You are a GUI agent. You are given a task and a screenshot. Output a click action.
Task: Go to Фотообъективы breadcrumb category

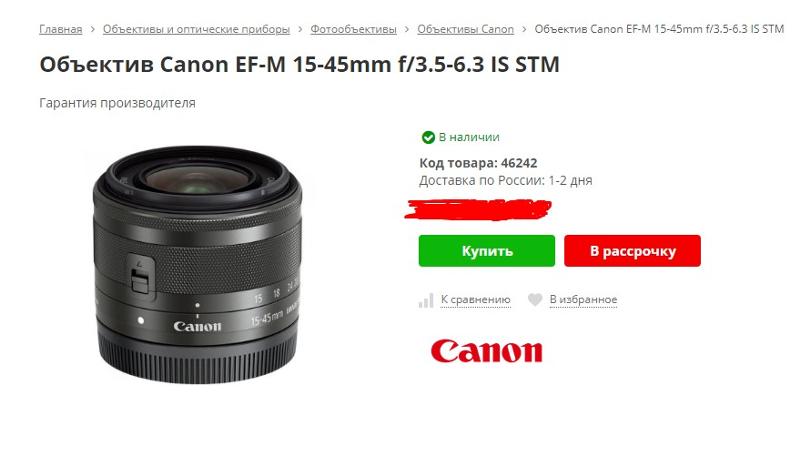[354, 30]
